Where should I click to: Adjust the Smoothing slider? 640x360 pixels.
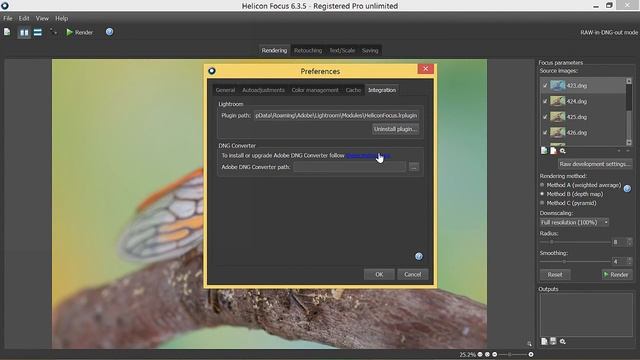pos(575,262)
